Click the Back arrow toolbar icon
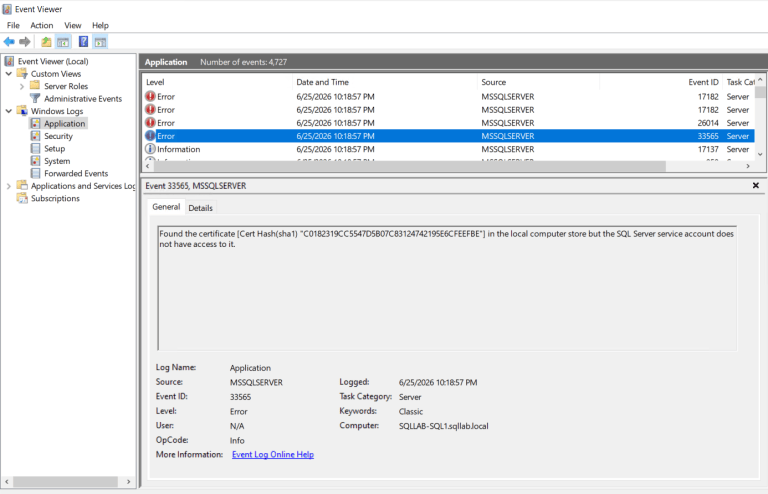Viewport: 768px width, 494px height. pyautogui.click(x=9, y=42)
